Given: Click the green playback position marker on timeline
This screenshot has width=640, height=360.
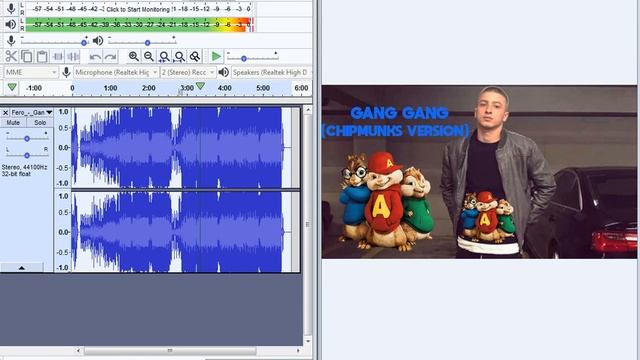Looking at the screenshot, I should (200, 86).
